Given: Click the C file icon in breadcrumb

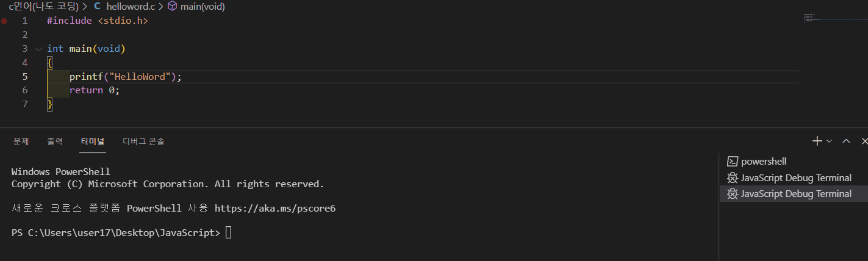Looking at the screenshot, I should [97, 6].
